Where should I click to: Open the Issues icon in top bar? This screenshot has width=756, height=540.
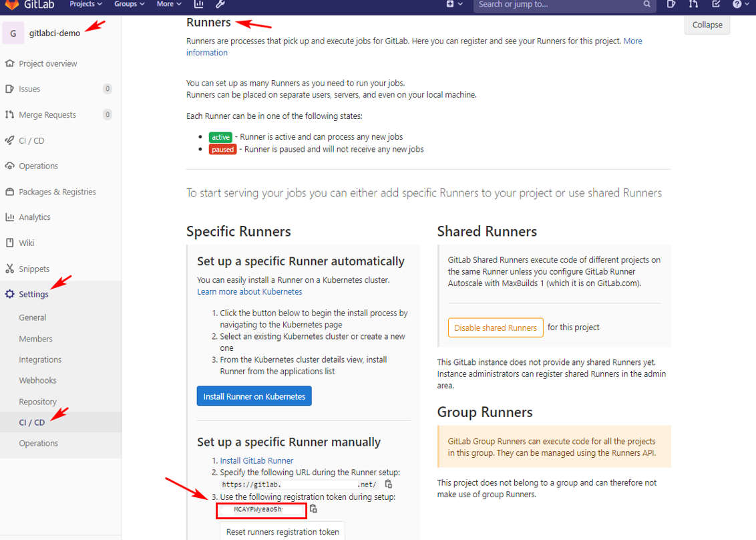coord(671,4)
